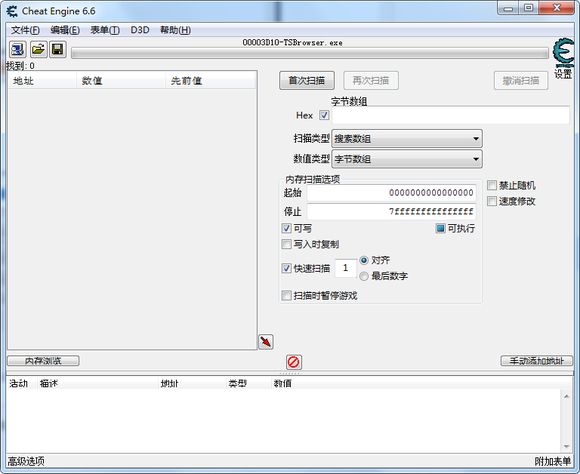Click the save floppy disk icon

coord(58,49)
